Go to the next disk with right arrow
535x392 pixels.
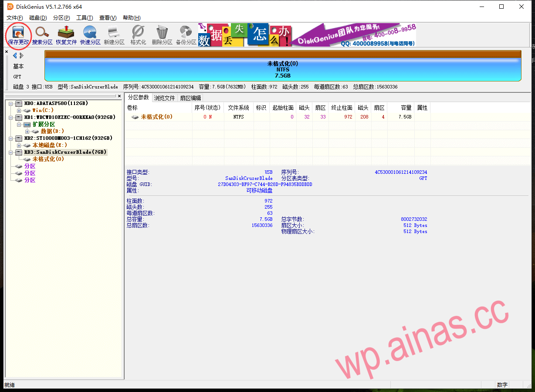21,56
